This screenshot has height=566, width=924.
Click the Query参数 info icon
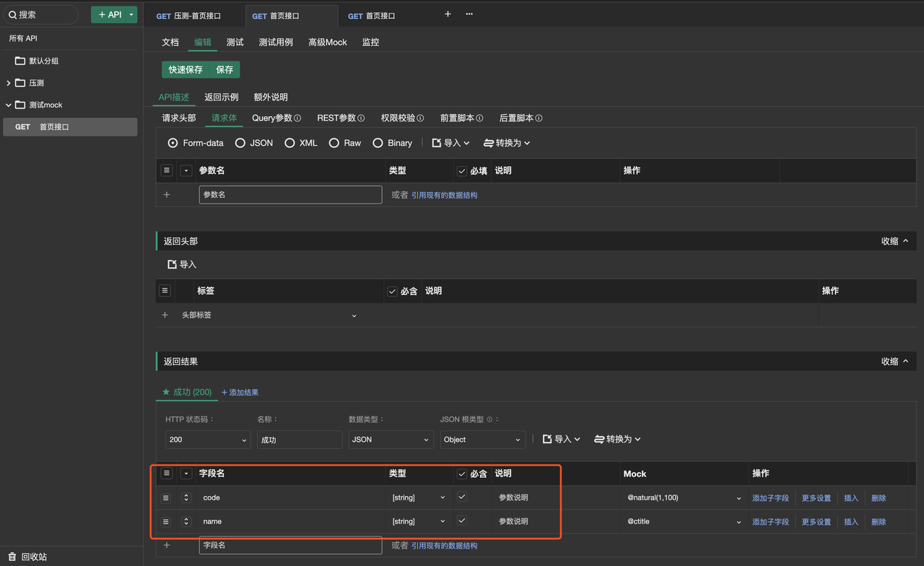pyautogui.click(x=297, y=118)
